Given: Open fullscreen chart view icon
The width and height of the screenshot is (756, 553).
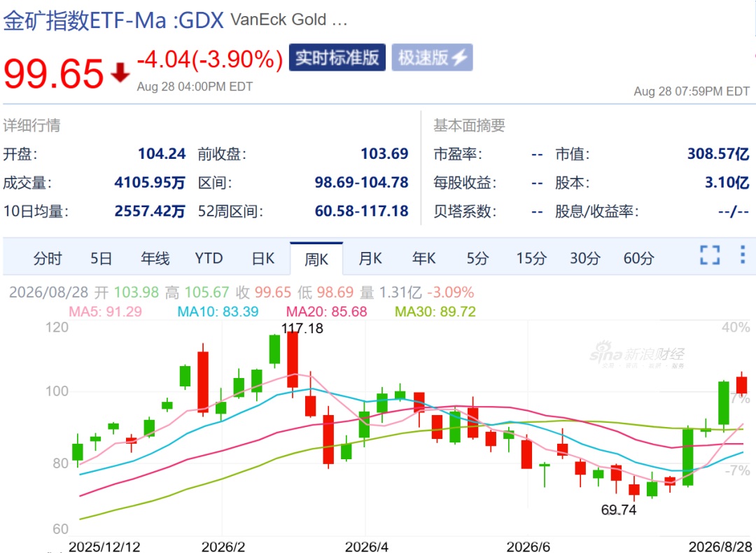Looking at the screenshot, I should [710, 255].
